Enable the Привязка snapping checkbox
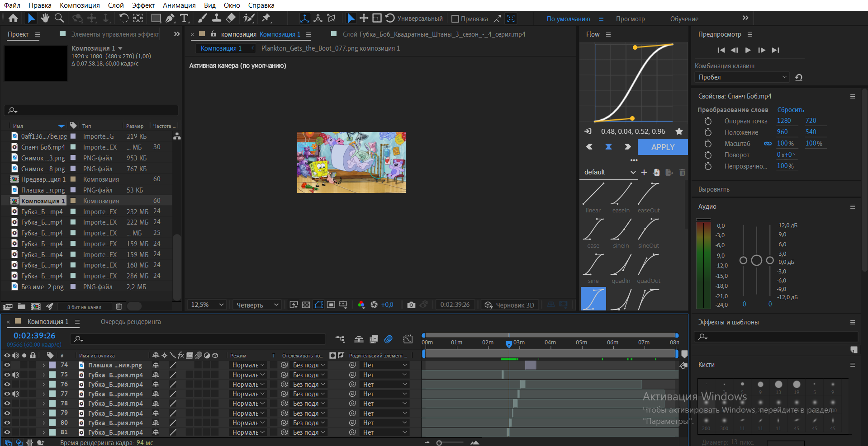This screenshot has width=868, height=446. [x=455, y=19]
